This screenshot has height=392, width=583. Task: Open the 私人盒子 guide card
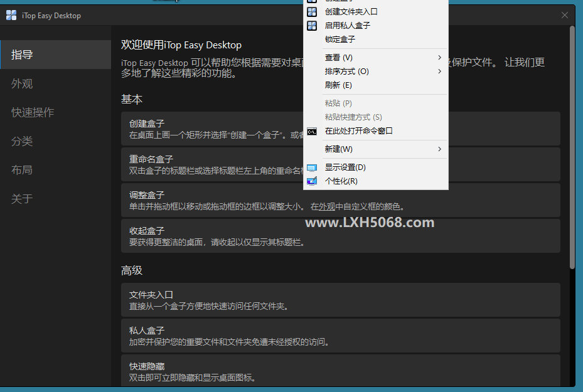pos(341,336)
